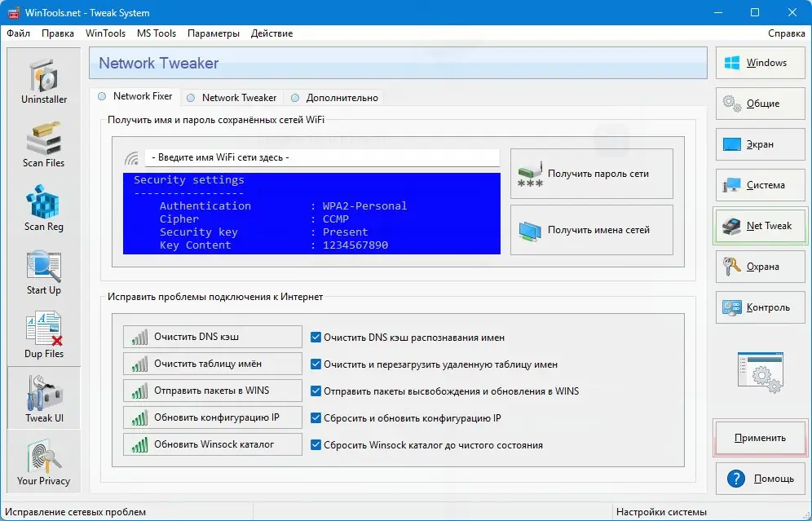
Task: Open the Start Up manager
Action: click(43, 272)
